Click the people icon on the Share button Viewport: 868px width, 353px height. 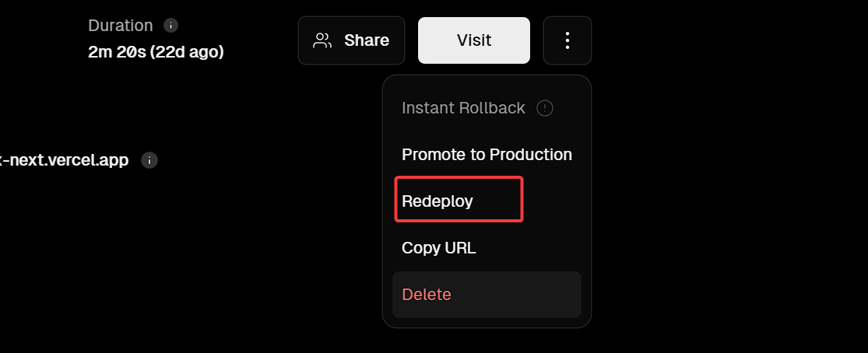[x=322, y=40]
